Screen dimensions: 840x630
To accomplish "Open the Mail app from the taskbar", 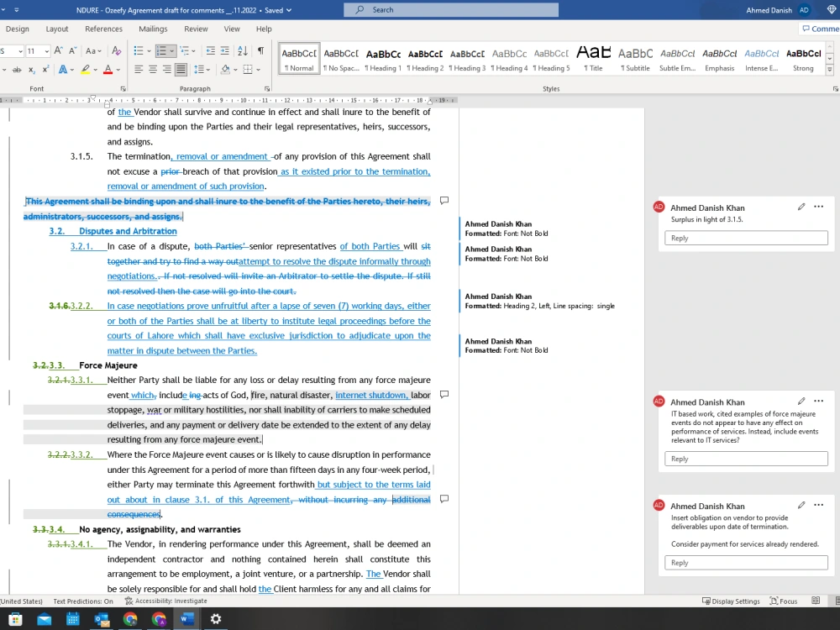I will tap(44, 619).
